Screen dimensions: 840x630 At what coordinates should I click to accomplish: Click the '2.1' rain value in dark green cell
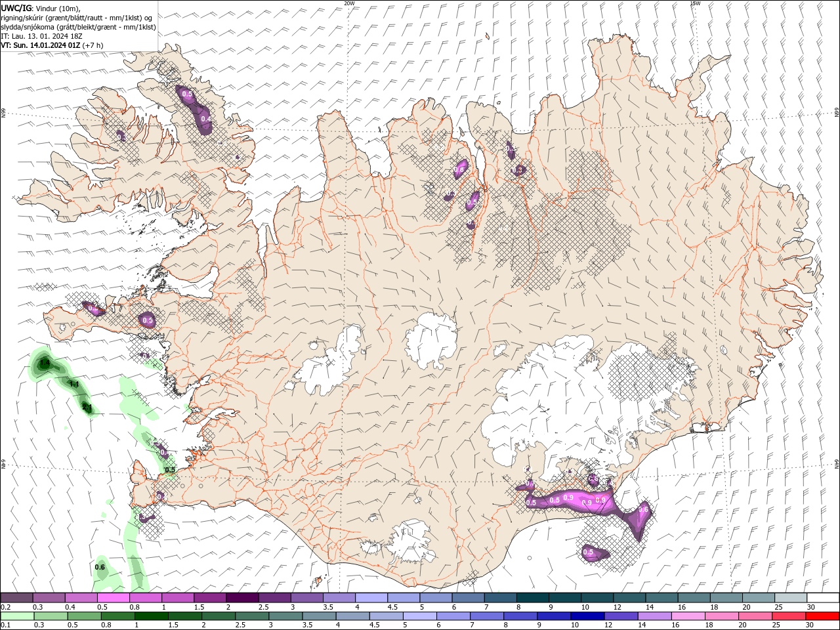pyautogui.click(x=87, y=408)
